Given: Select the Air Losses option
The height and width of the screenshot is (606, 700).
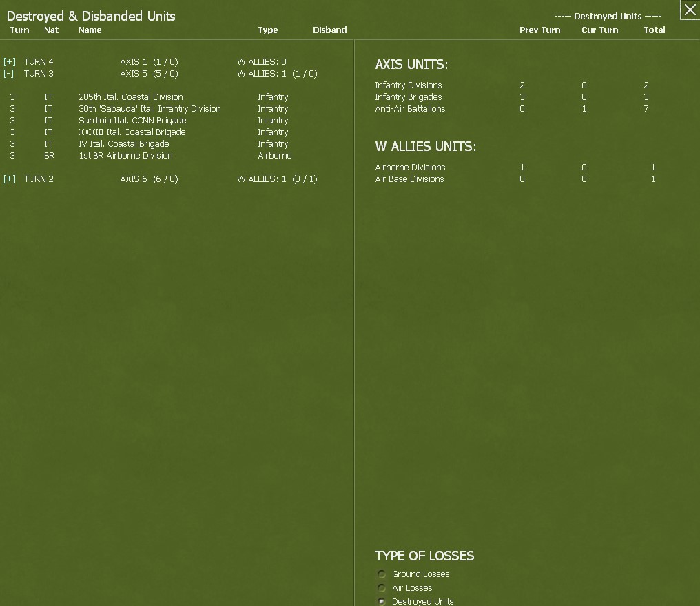Looking at the screenshot, I should click(382, 588).
